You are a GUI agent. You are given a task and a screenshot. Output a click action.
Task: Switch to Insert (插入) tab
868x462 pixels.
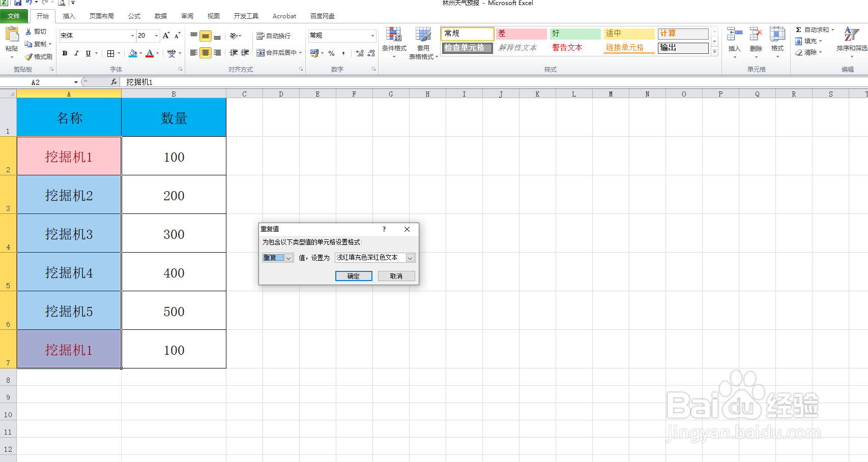pyautogui.click(x=69, y=16)
